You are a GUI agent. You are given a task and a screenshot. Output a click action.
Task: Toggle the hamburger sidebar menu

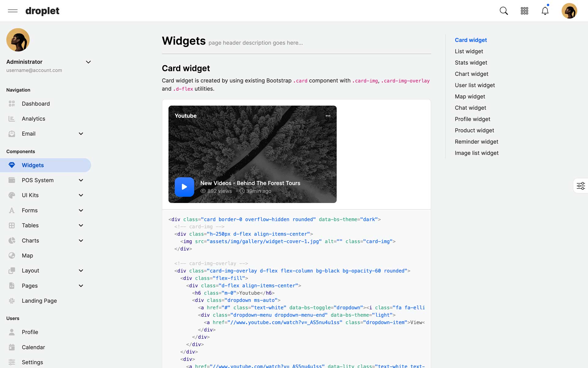click(x=13, y=11)
